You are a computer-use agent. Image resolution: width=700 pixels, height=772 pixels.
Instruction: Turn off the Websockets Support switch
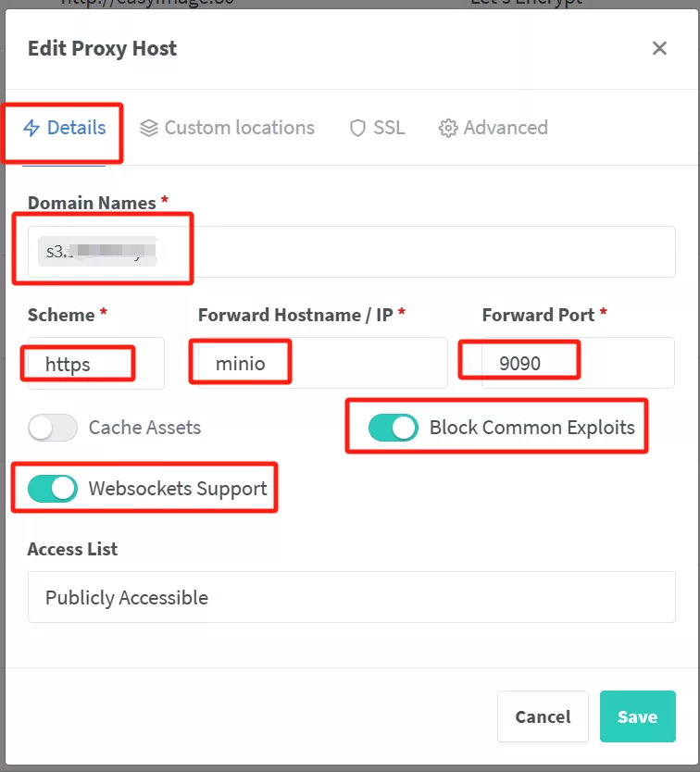53,489
